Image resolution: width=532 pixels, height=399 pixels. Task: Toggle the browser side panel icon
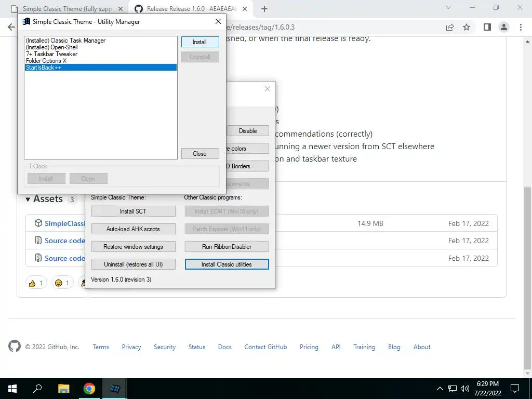(x=487, y=27)
